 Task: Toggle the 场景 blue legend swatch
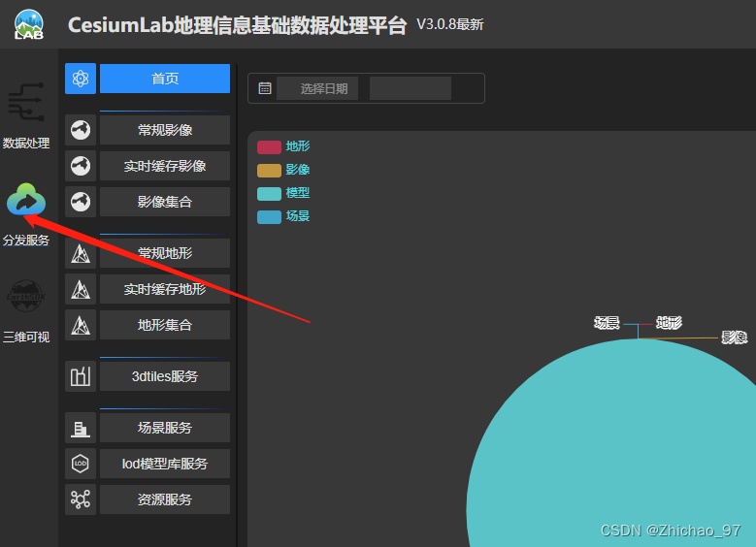pos(269,217)
